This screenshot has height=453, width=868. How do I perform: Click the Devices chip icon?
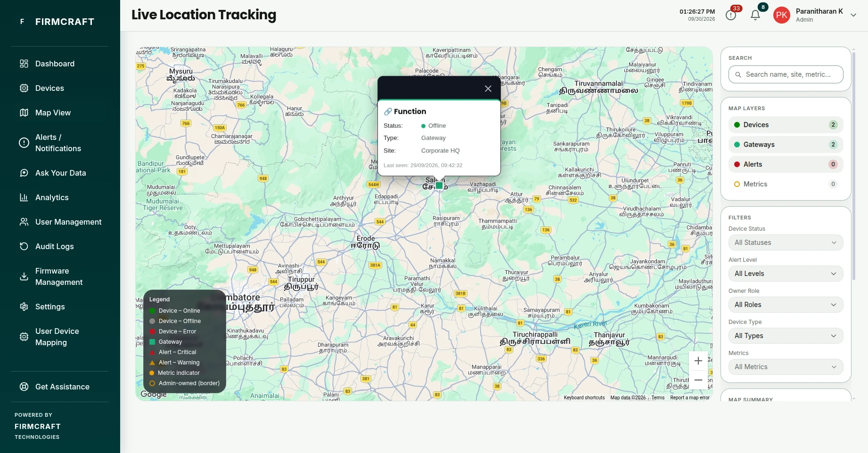24,88
